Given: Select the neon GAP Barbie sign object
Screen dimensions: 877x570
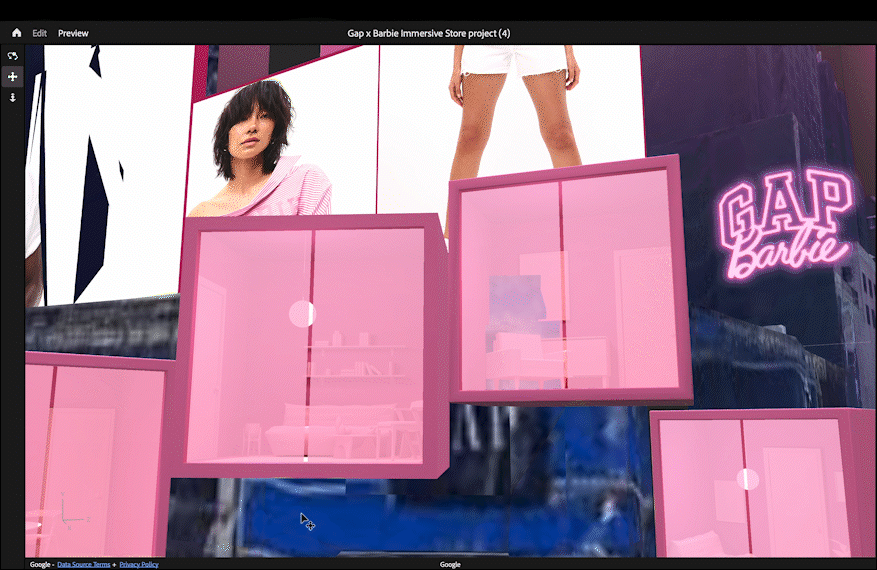Looking at the screenshot, I should click(786, 223).
